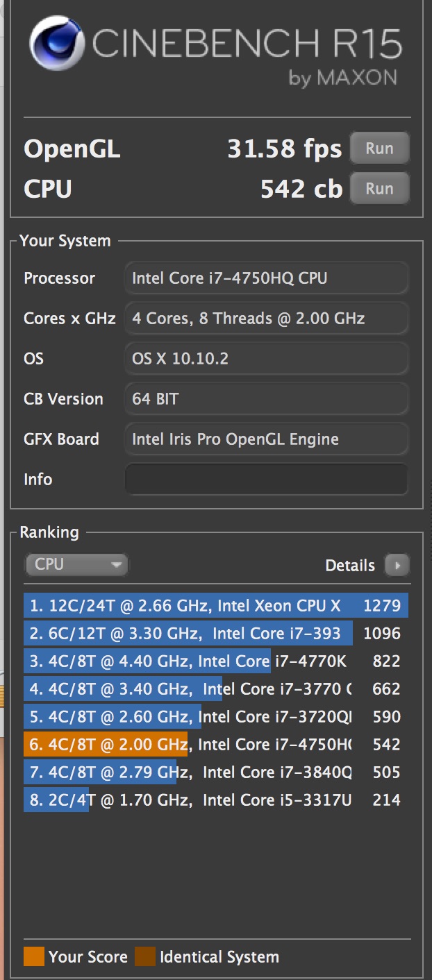Viewport: 432px width, 980px height.
Task: Click the Processor label
Action: point(60,278)
